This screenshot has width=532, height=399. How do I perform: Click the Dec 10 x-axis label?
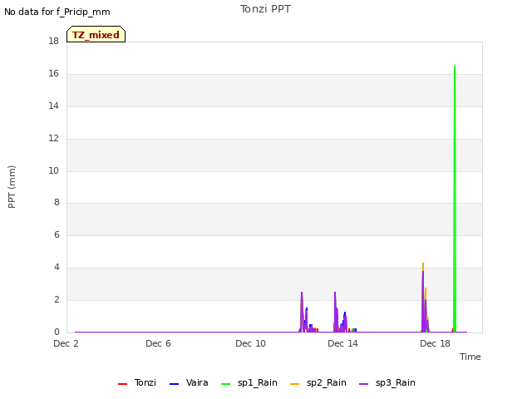click(250, 343)
